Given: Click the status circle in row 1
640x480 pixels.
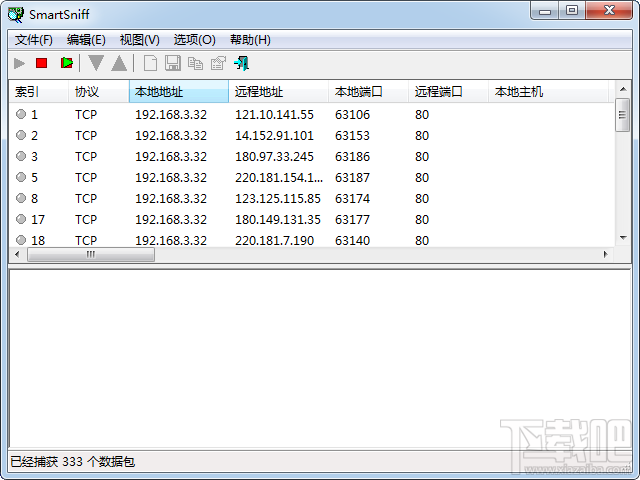Looking at the screenshot, I should point(21,114).
